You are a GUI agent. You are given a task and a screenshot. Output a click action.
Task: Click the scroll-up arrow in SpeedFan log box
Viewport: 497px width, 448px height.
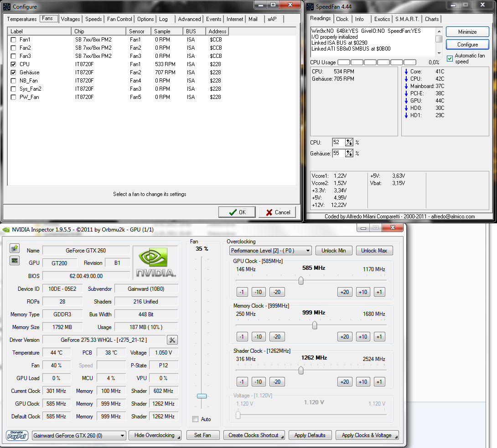(x=439, y=31)
